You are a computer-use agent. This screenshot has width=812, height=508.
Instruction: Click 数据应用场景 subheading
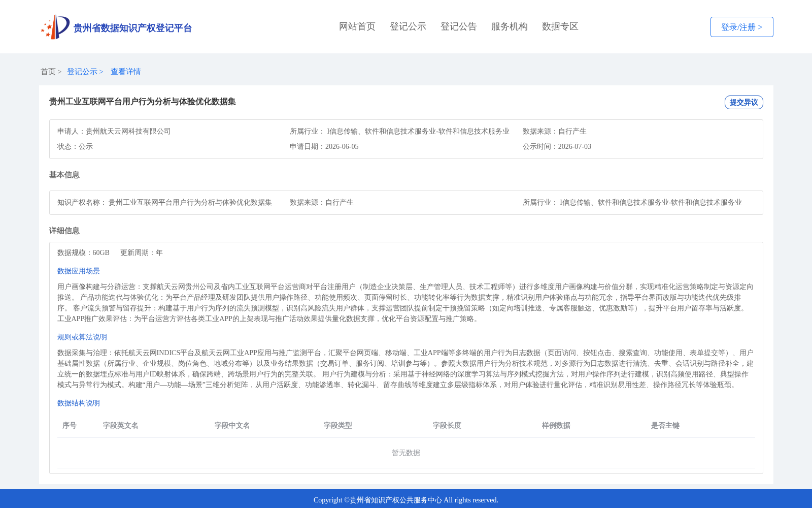point(79,271)
